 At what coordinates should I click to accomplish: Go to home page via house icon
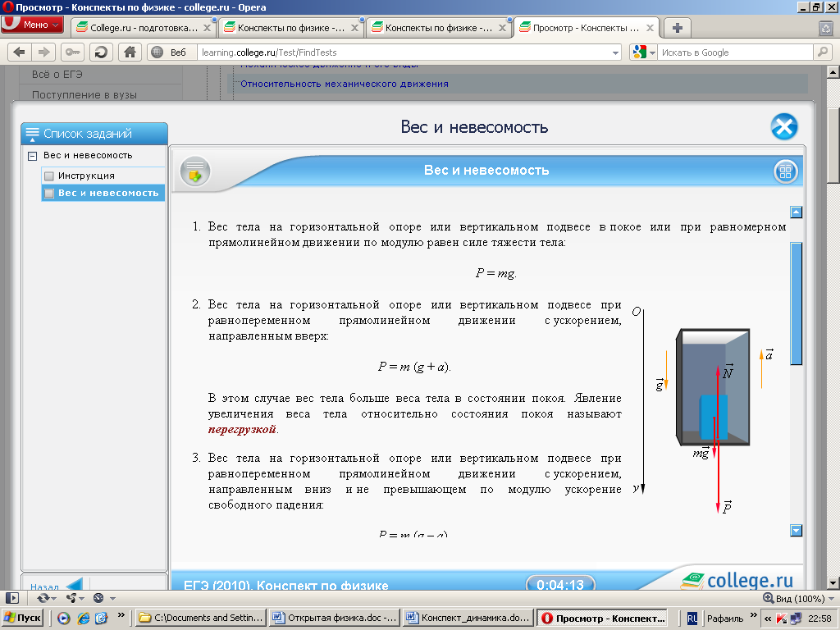tap(130, 52)
